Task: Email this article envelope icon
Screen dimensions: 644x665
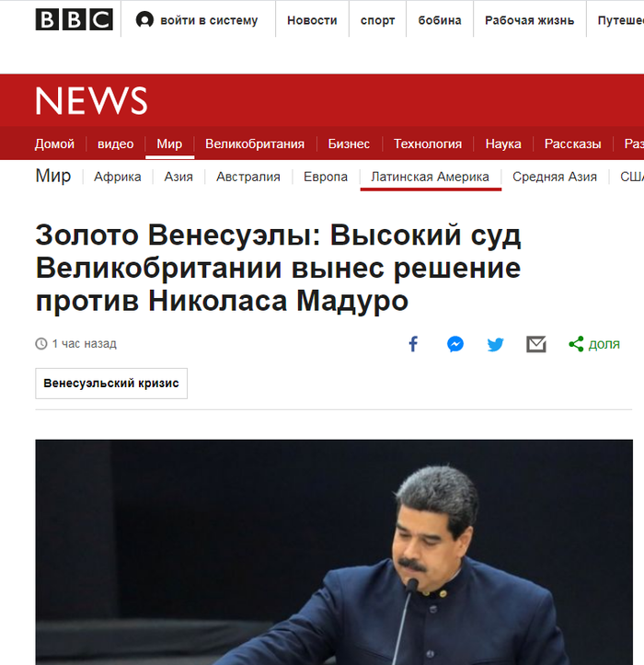Action: point(536,344)
